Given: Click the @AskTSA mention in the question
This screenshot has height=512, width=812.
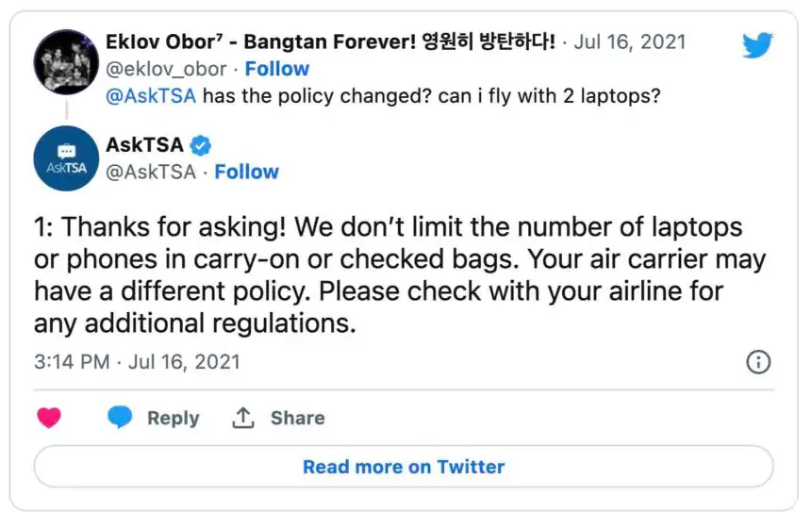Looking at the screenshot, I should [152, 96].
